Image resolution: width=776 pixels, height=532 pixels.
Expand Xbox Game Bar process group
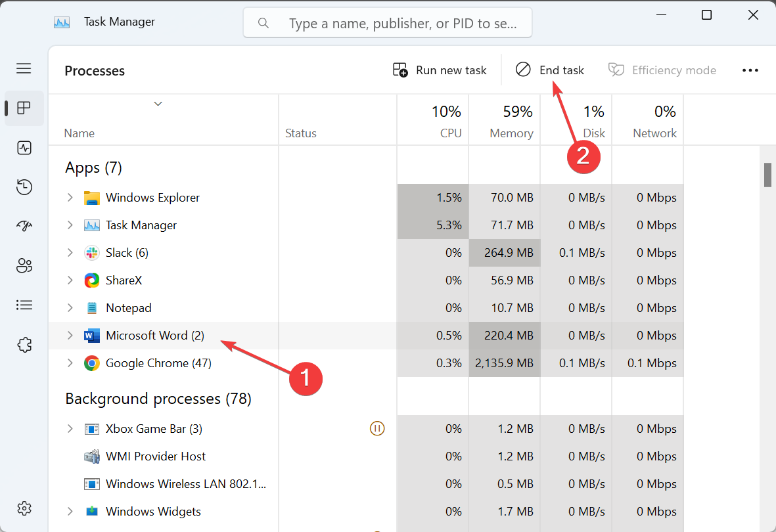click(x=70, y=429)
